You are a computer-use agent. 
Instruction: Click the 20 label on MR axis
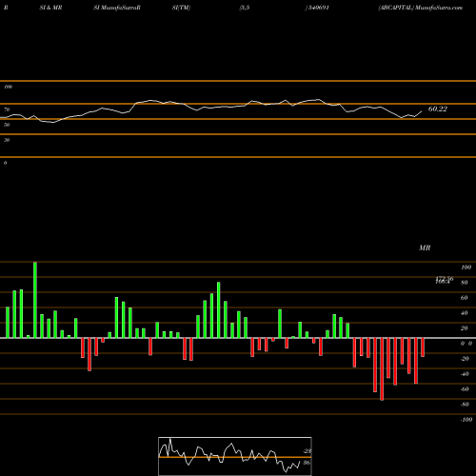[465, 328]
